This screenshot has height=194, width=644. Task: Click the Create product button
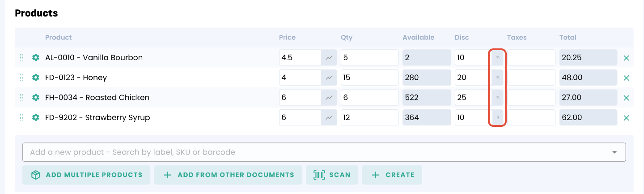pos(392,175)
